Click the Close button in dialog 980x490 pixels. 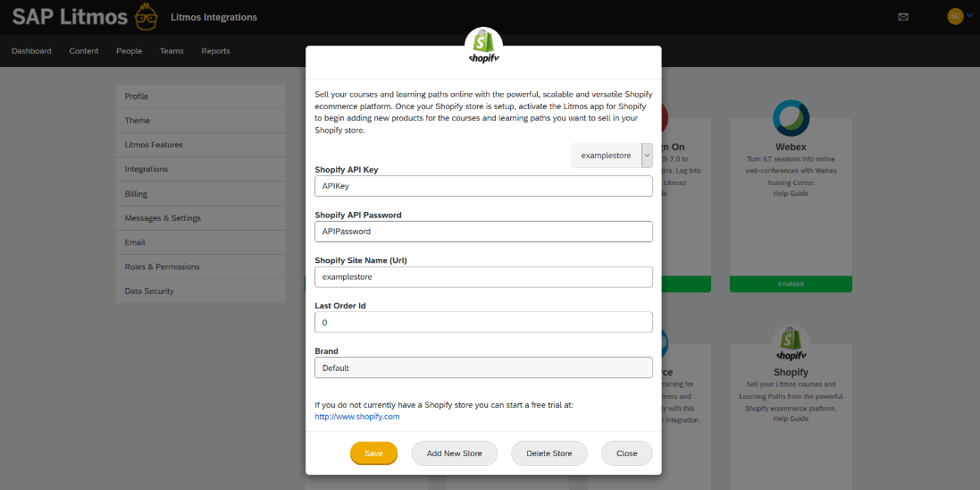click(x=627, y=453)
